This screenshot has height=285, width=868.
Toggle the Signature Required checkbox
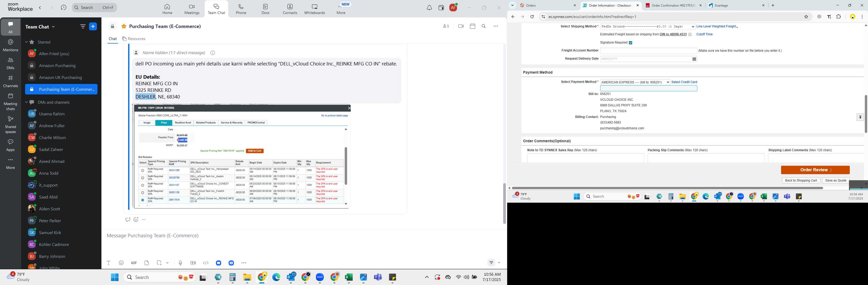631,43
